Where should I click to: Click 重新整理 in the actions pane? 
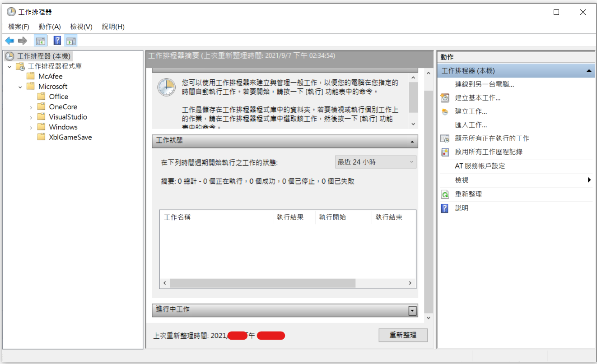pyautogui.click(x=468, y=194)
